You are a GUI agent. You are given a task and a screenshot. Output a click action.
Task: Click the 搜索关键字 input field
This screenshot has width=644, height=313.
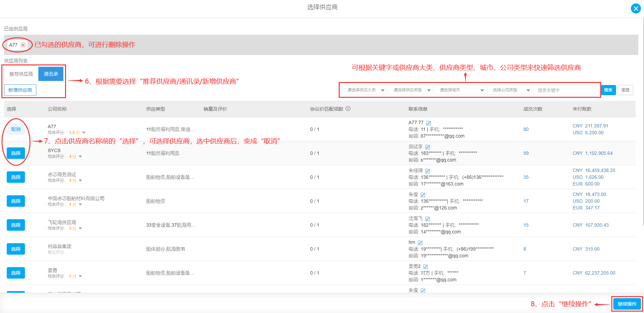[566, 90]
